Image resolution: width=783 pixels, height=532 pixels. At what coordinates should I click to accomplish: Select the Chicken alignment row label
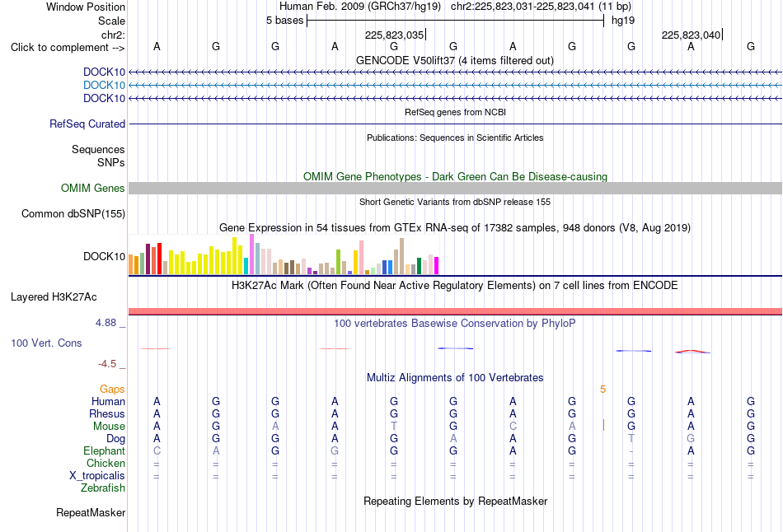pos(105,463)
